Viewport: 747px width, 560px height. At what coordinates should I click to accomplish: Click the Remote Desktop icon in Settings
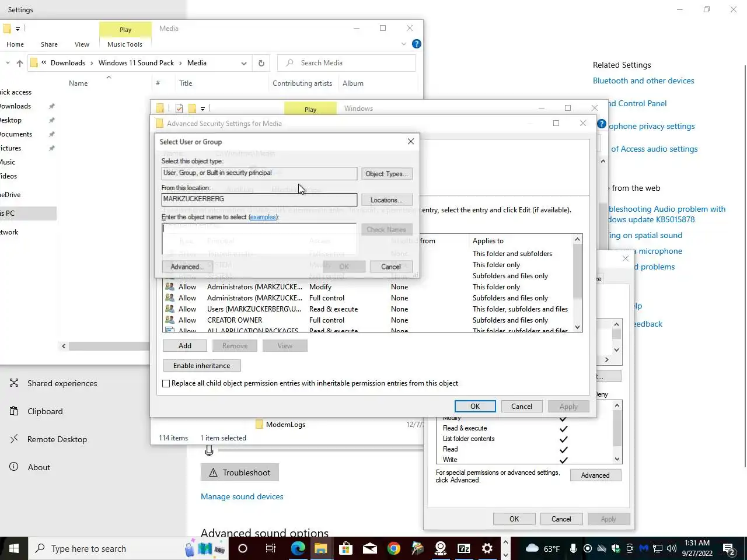(x=14, y=439)
